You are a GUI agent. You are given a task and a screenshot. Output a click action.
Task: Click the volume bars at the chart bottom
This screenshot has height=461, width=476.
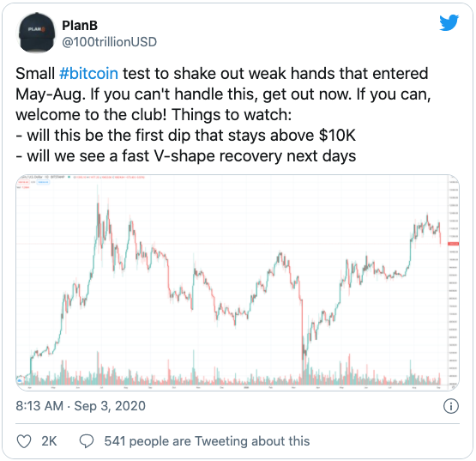[x=232, y=373]
